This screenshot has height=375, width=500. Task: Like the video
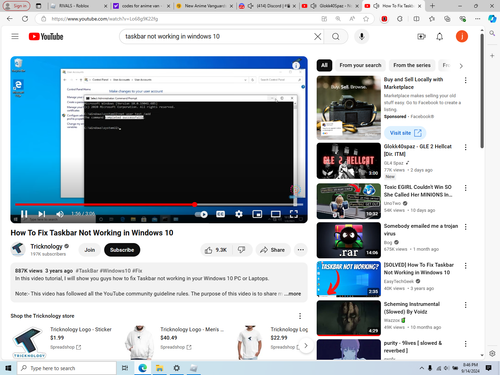click(216, 250)
